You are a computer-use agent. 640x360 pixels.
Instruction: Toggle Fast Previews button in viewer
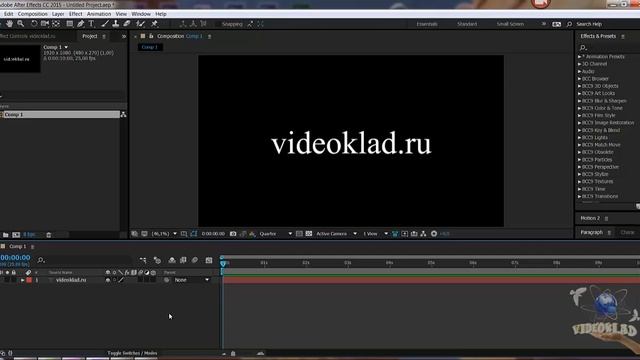coord(404,234)
